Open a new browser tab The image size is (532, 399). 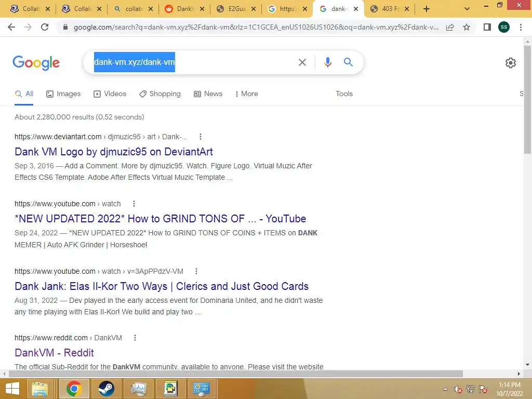[427, 9]
